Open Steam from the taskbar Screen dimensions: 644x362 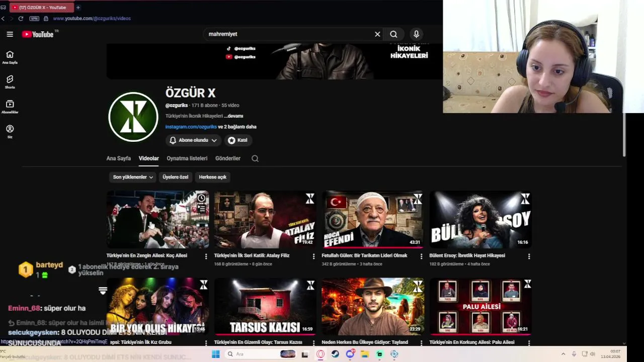tap(335, 354)
